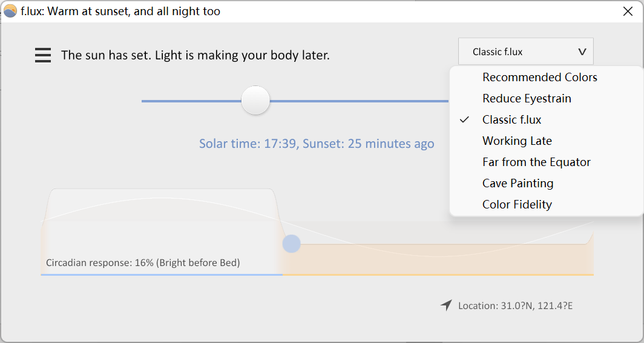Open the hamburger menu icon
The image size is (644, 343).
[43, 55]
